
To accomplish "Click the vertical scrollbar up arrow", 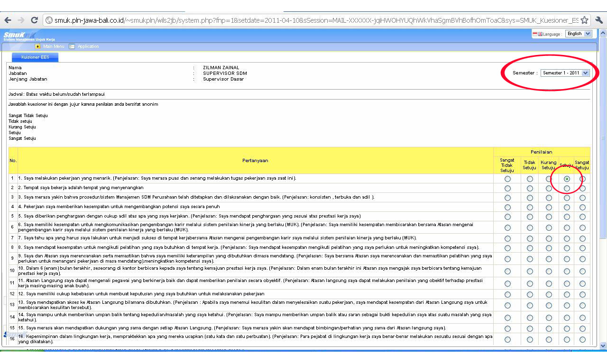I will point(603,33).
